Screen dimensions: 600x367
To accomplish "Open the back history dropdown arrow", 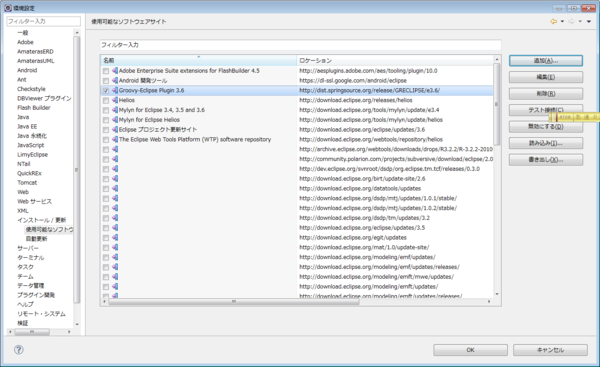I will [562, 21].
